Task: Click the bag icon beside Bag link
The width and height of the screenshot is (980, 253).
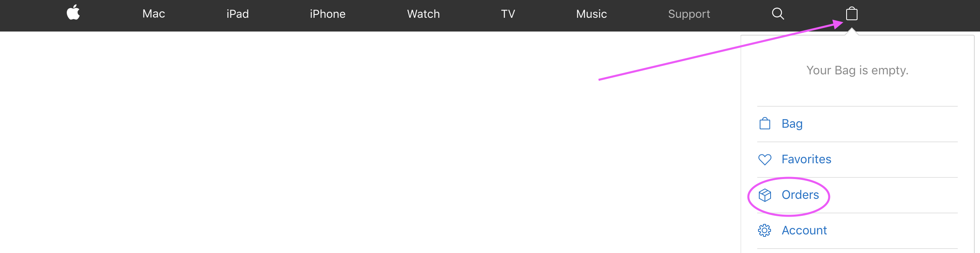Action: coord(765,123)
